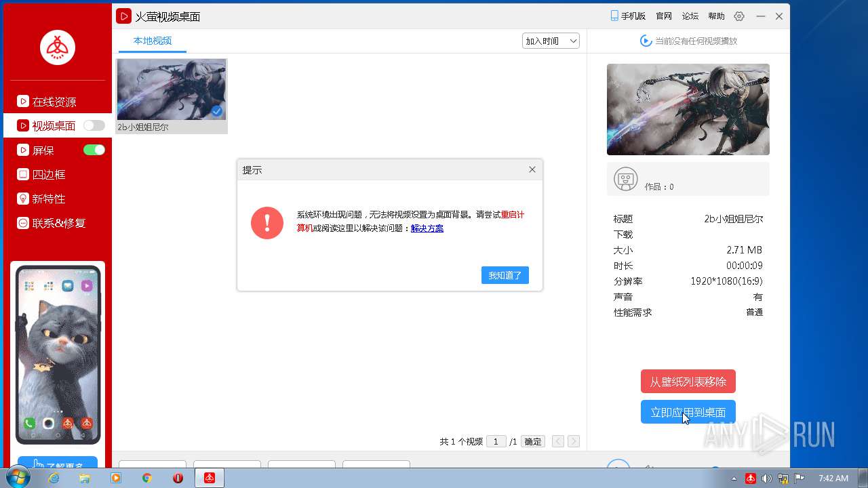Click the 联系&修复 chat icon
868x488 pixels.
23,223
